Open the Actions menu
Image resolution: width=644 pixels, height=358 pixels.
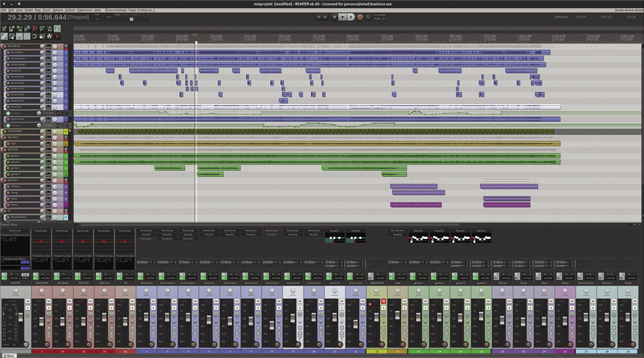tap(70, 10)
